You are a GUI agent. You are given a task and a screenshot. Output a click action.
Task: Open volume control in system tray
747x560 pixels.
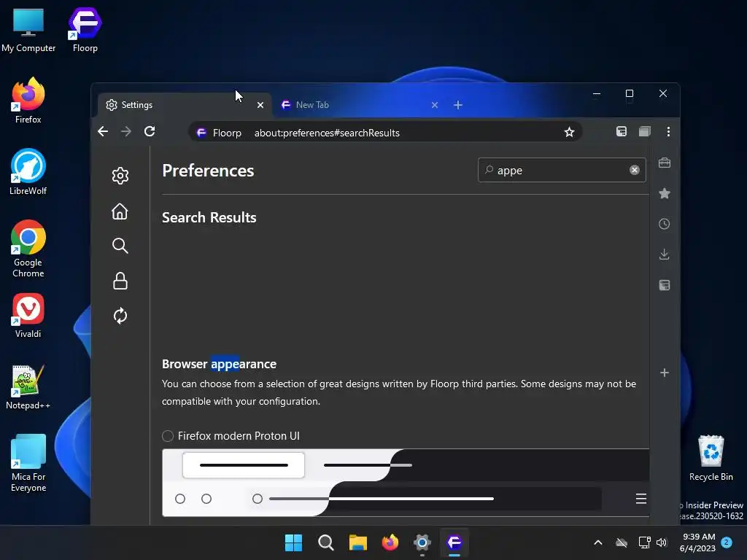pos(662,542)
